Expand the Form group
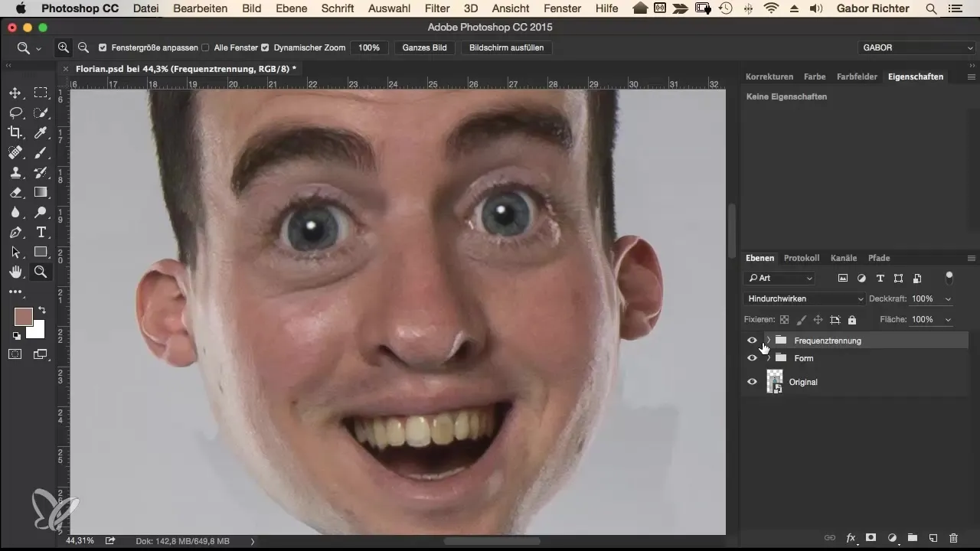Image resolution: width=980 pixels, height=551 pixels. pos(768,358)
